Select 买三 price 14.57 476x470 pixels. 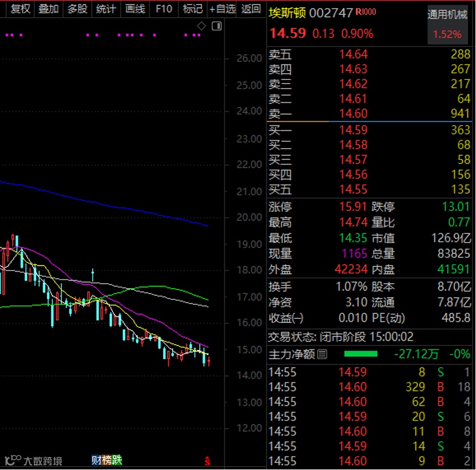click(354, 160)
